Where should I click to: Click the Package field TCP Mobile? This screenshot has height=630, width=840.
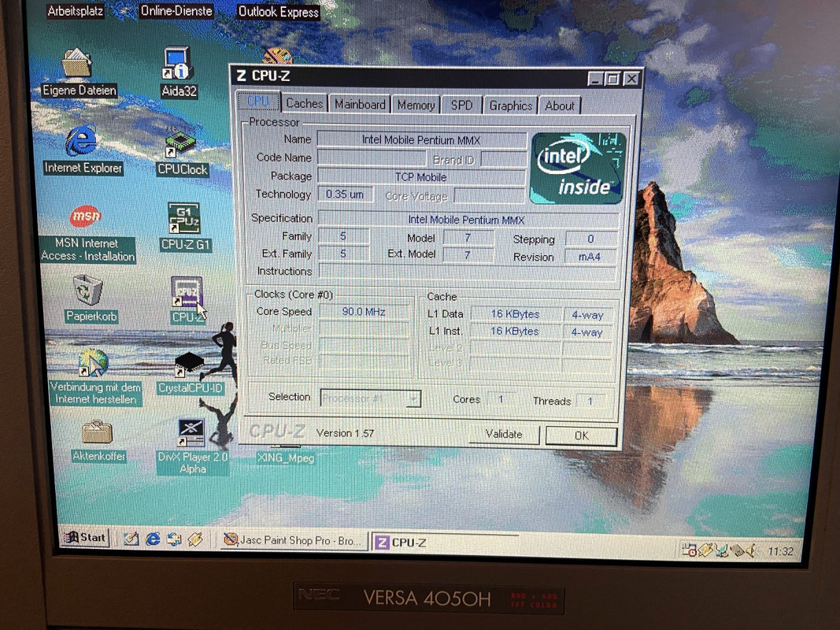pos(421,176)
